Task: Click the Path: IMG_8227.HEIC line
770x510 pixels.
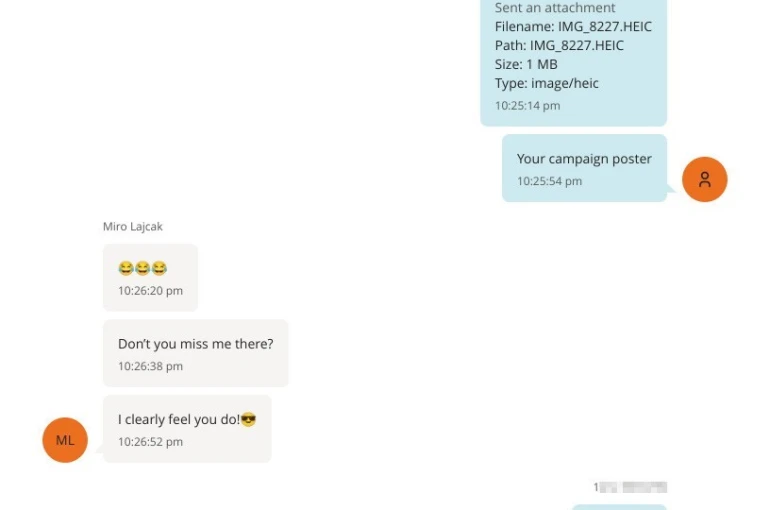Action: 559,45
